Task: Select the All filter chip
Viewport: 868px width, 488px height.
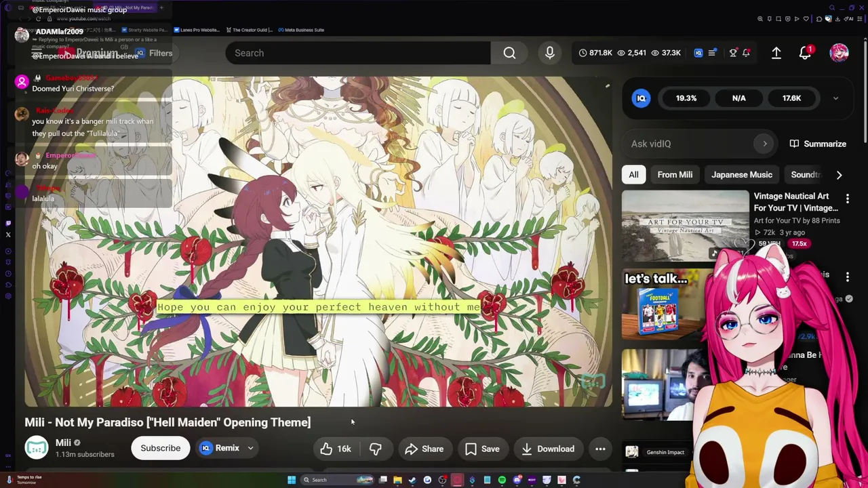Action: point(633,175)
